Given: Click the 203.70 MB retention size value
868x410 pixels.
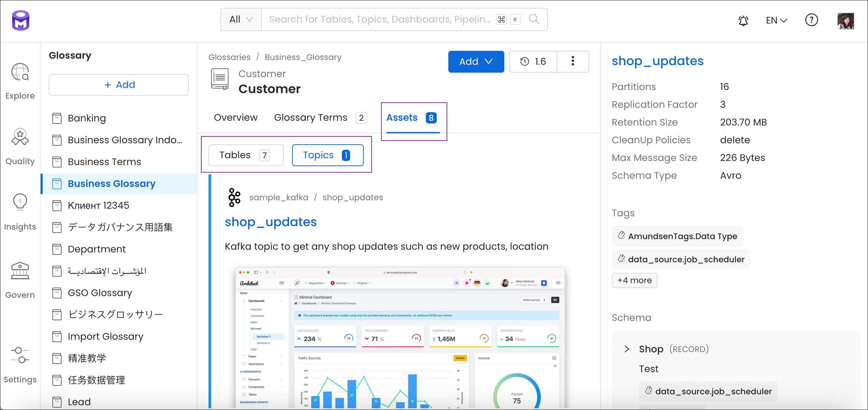Looking at the screenshot, I should (x=743, y=122).
